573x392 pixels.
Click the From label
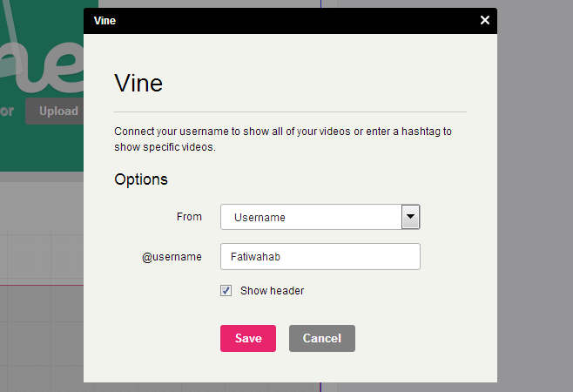click(189, 217)
